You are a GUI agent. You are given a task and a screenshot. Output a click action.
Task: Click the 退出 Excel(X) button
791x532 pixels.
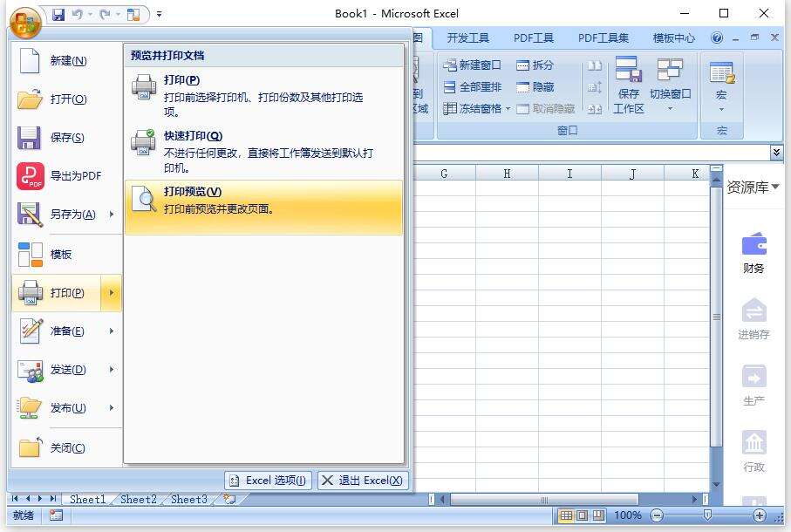click(363, 481)
